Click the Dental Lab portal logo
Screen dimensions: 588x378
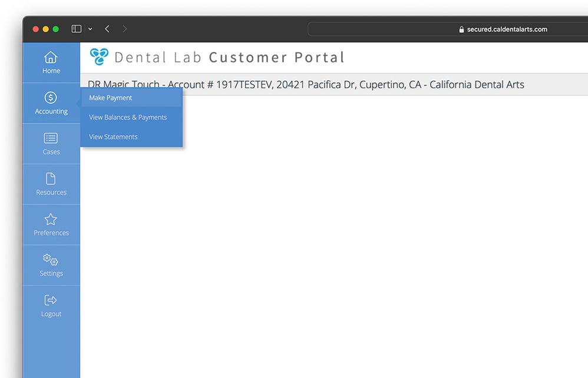tap(99, 57)
